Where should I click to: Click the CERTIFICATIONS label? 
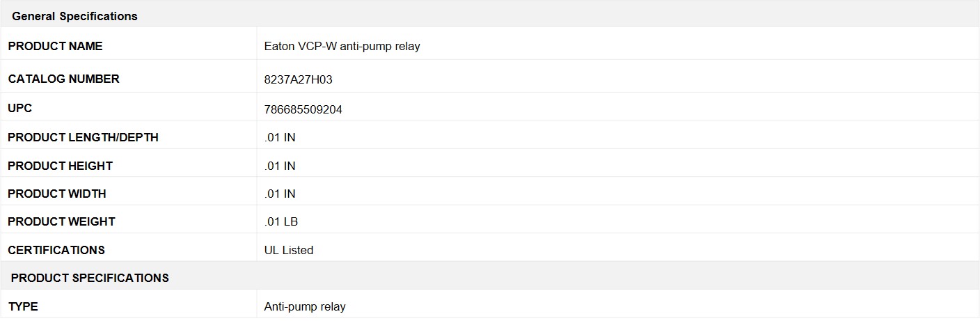pos(56,251)
